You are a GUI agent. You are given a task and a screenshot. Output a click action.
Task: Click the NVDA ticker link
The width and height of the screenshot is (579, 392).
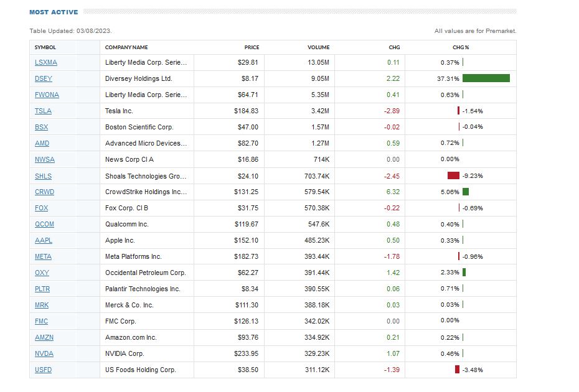(44, 353)
